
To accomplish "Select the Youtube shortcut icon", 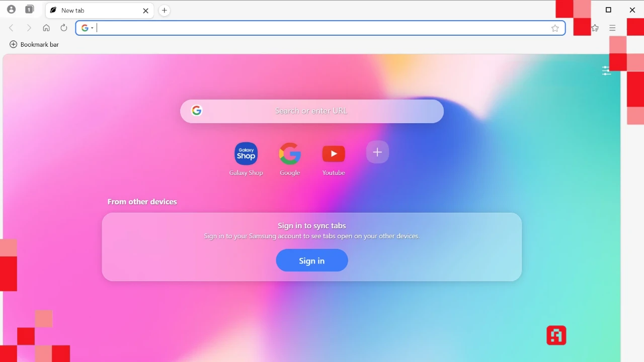I will (334, 153).
